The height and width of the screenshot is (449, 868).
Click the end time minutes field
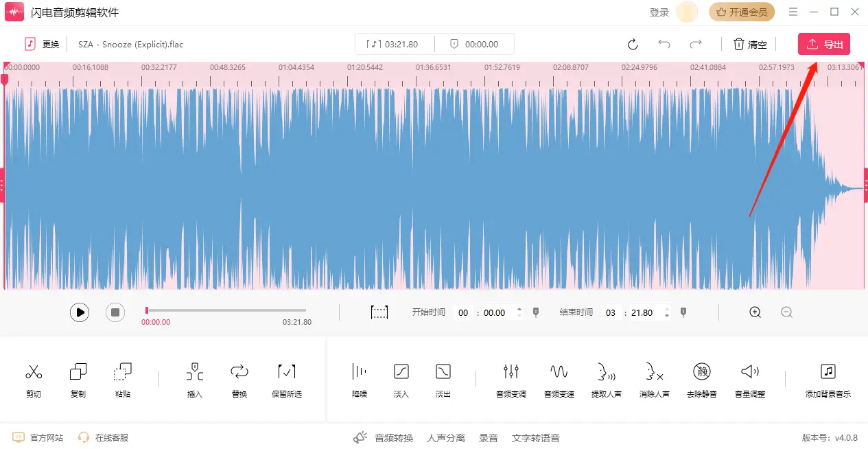(x=611, y=312)
